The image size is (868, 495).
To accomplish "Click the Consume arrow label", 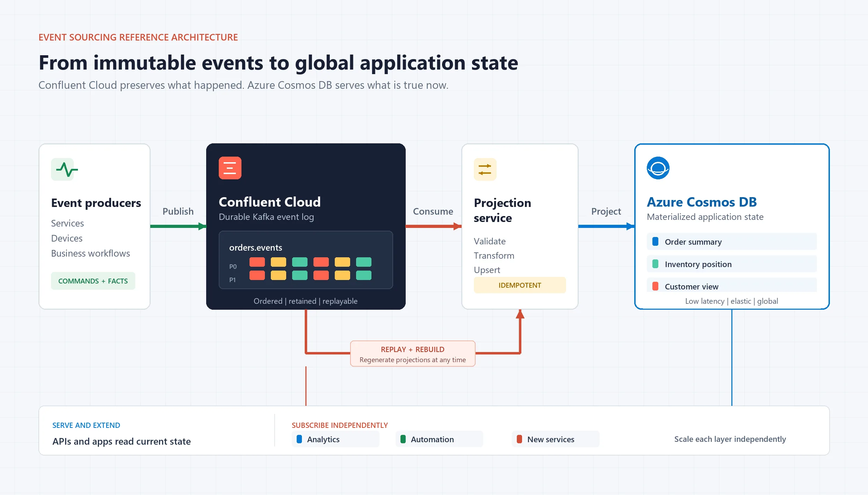I will click(x=433, y=211).
